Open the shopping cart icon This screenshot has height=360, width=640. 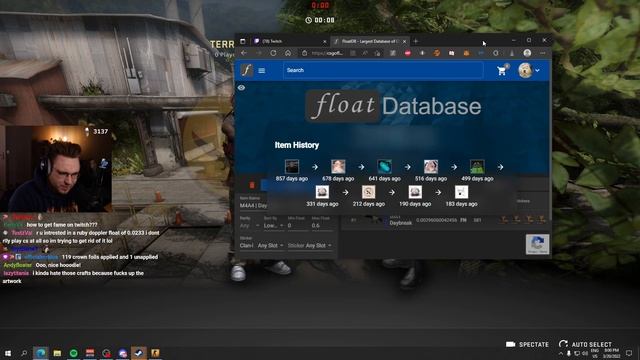[x=502, y=71]
